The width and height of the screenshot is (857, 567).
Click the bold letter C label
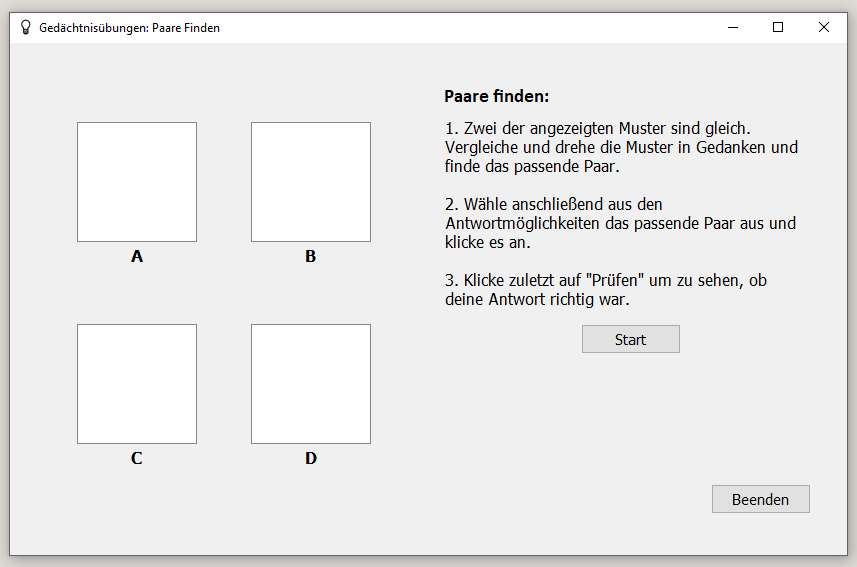[137, 458]
